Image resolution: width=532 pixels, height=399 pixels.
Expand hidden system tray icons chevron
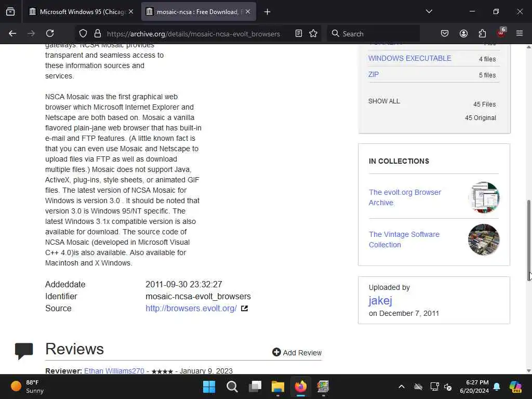pyautogui.click(x=402, y=387)
